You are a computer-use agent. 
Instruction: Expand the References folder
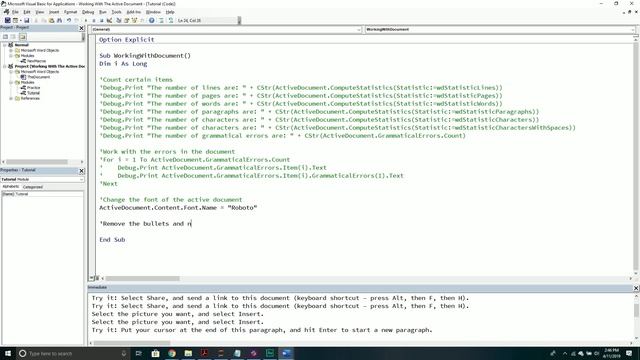click(11, 98)
